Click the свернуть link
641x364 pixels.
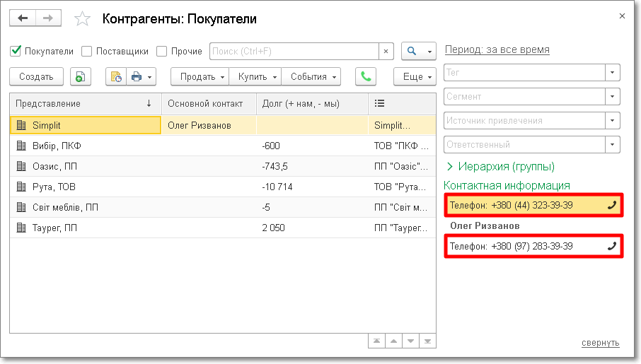[600, 343]
